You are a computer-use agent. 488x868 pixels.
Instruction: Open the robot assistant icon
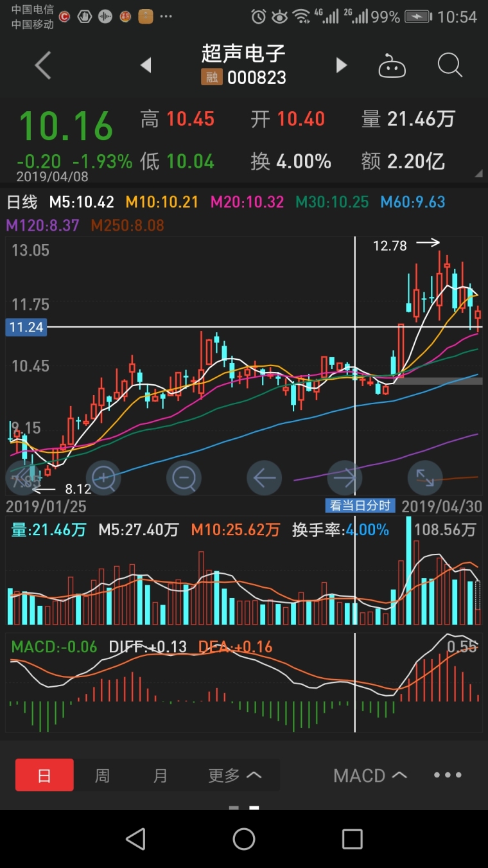click(x=392, y=66)
